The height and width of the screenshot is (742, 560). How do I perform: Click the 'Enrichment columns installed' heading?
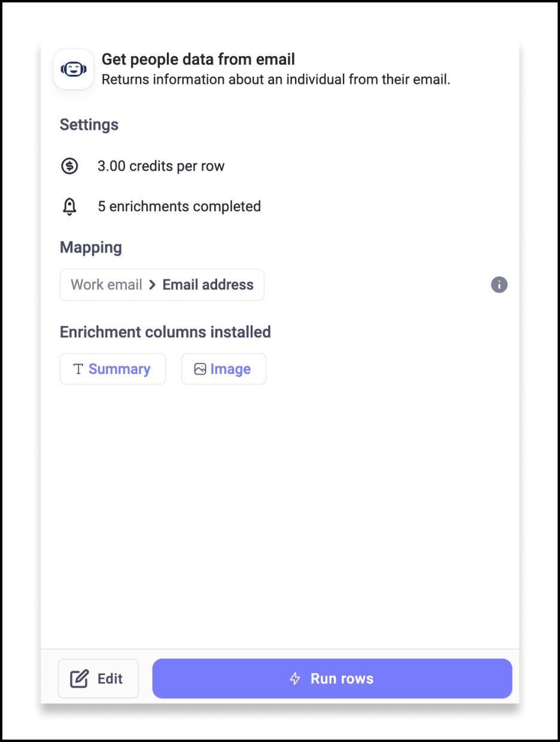tap(165, 332)
